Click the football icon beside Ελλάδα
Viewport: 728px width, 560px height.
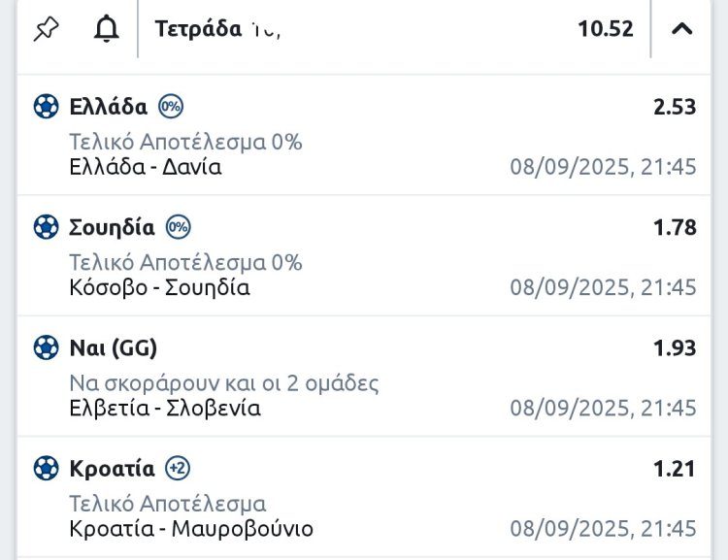[x=46, y=107]
